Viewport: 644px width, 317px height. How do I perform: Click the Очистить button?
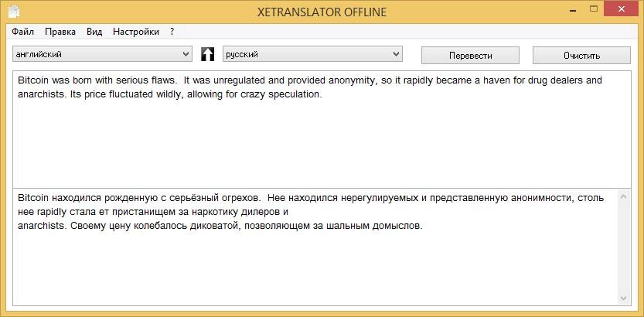point(581,56)
